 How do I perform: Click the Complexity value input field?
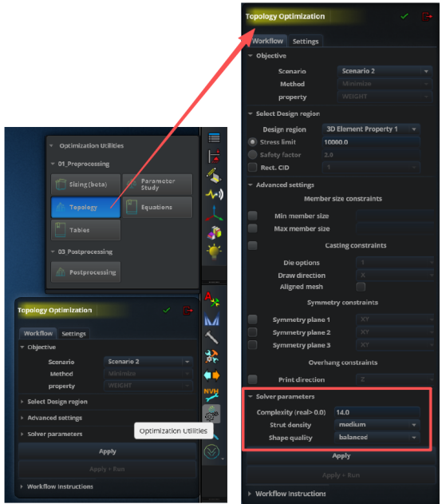(x=377, y=412)
